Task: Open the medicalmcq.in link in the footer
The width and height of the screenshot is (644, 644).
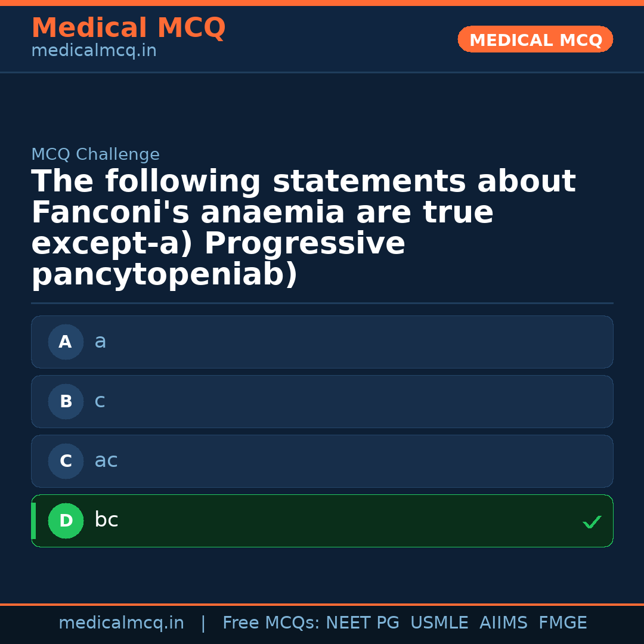Action: pos(121,623)
